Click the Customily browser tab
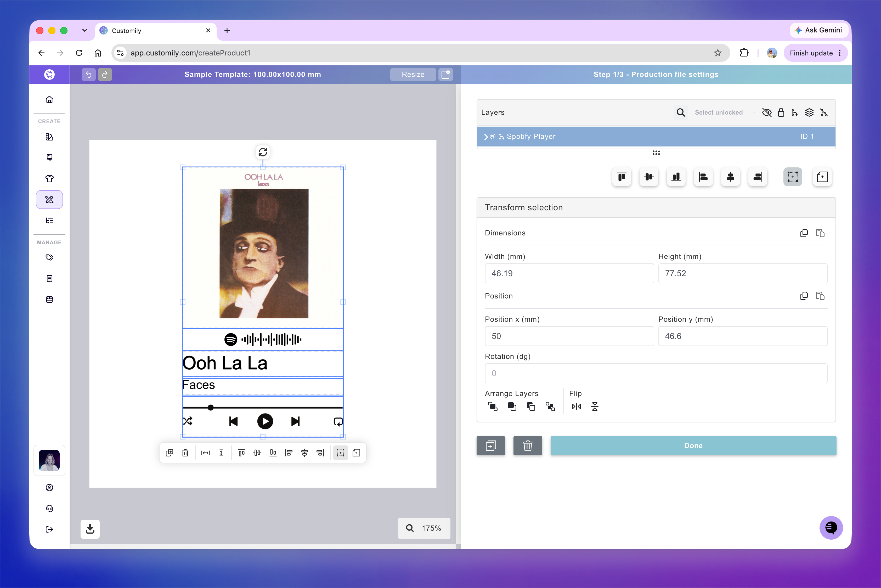 coord(156,30)
